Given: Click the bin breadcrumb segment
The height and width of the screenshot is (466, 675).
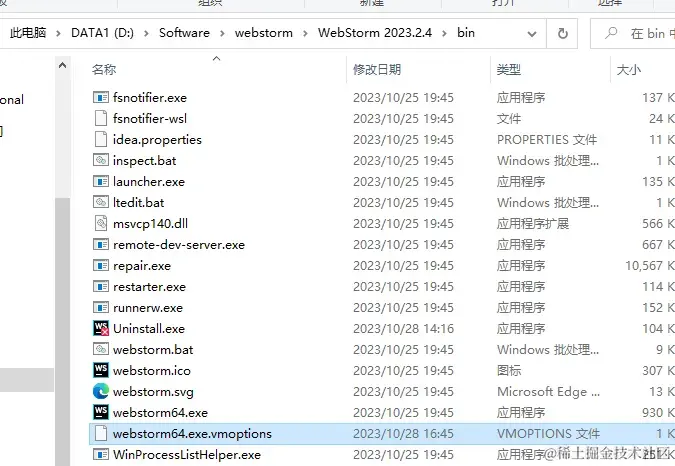Looking at the screenshot, I should (466, 33).
